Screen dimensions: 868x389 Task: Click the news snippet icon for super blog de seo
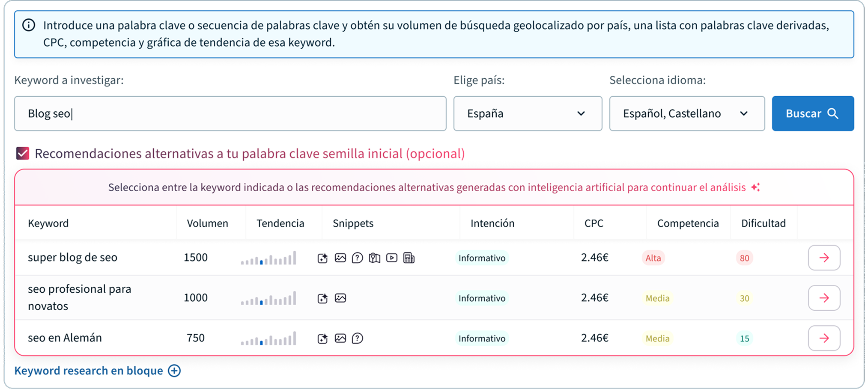pos(409,258)
